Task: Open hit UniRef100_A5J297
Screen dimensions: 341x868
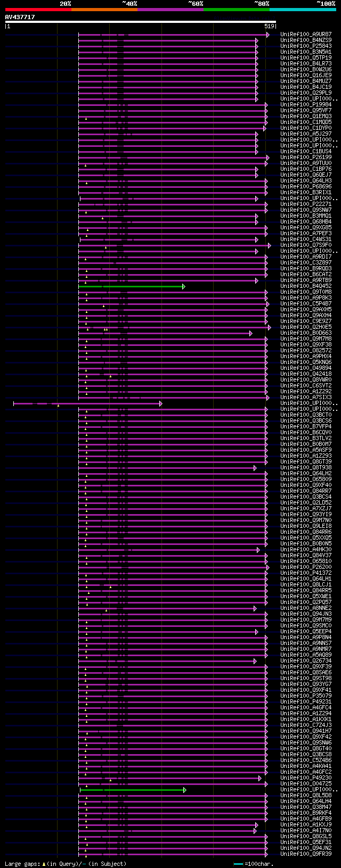Action: point(306,134)
